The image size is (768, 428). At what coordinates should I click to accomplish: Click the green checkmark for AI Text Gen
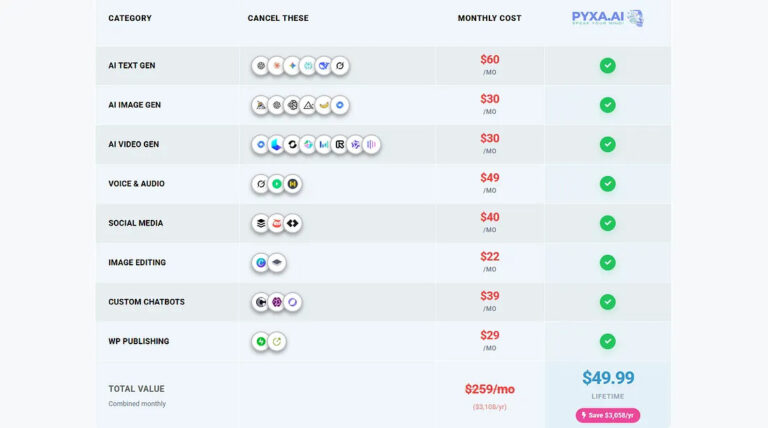pyautogui.click(x=607, y=66)
